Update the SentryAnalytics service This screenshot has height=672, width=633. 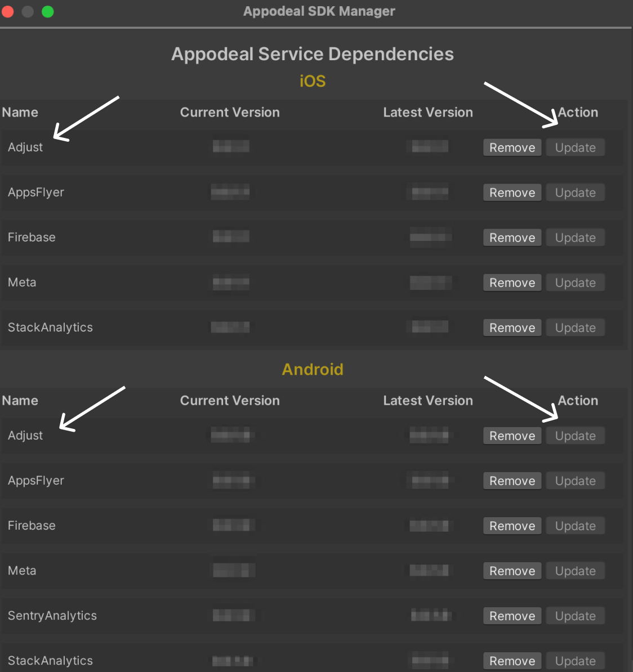point(575,616)
